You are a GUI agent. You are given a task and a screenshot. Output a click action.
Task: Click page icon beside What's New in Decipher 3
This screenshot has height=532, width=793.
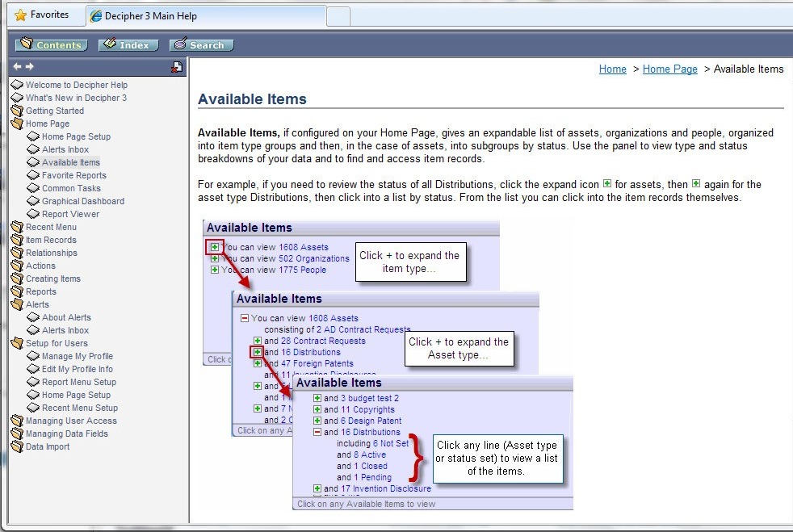point(17,98)
